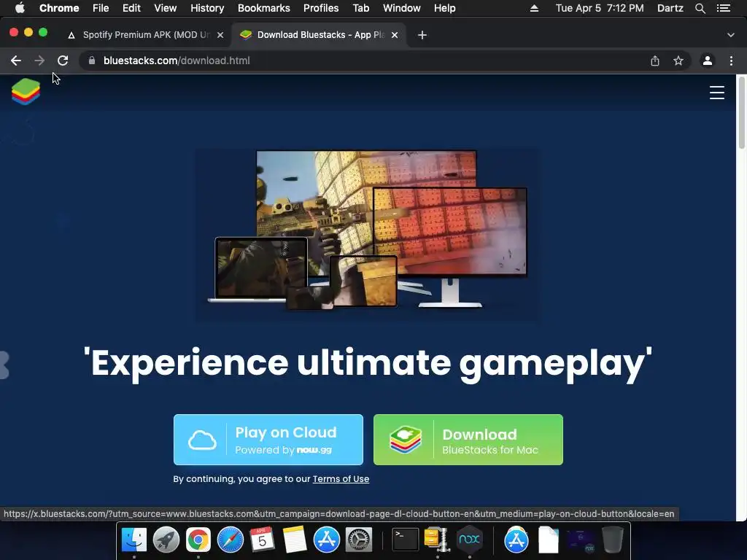The width and height of the screenshot is (747, 560).
Task: Open Launchpad from the dock
Action: (x=166, y=540)
